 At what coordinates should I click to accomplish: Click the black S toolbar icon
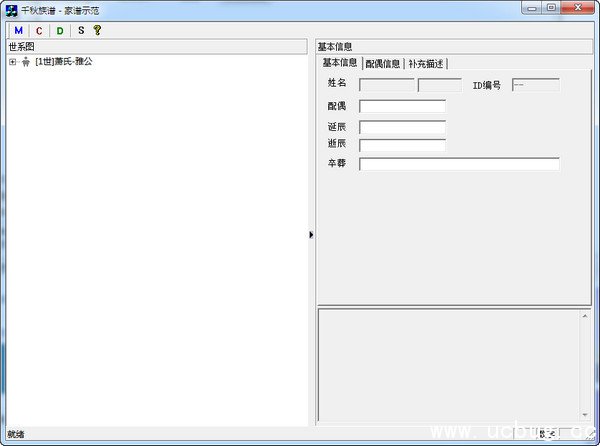(81, 31)
